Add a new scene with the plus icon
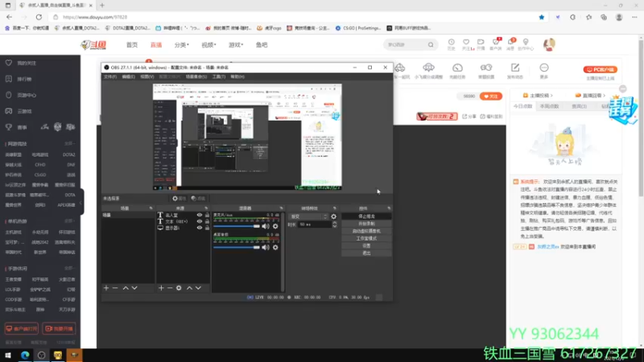The width and height of the screenshot is (644, 362). (x=106, y=288)
